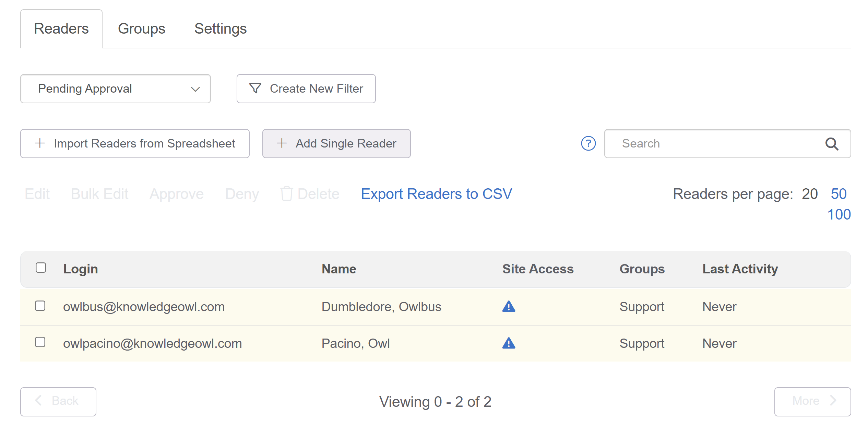868x425 pixels.
Task: Click the blue help question mark icon
Action: 588,143
